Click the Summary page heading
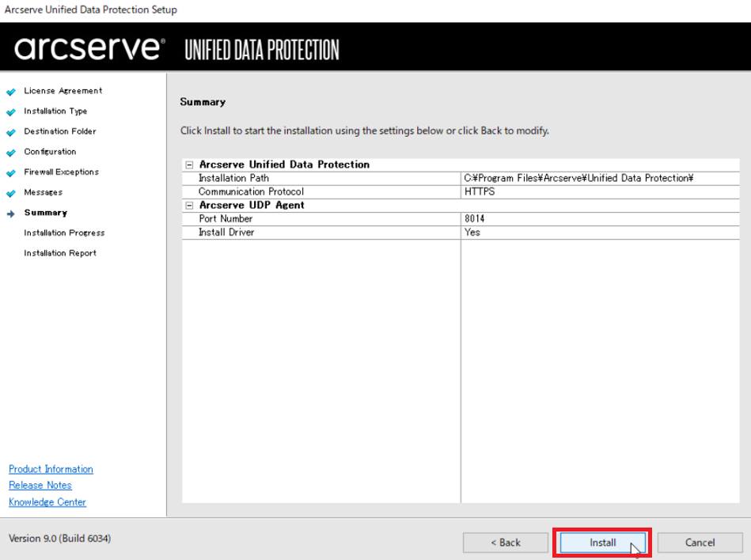This screenshot has height=560, width=751. tap(203, 102)
